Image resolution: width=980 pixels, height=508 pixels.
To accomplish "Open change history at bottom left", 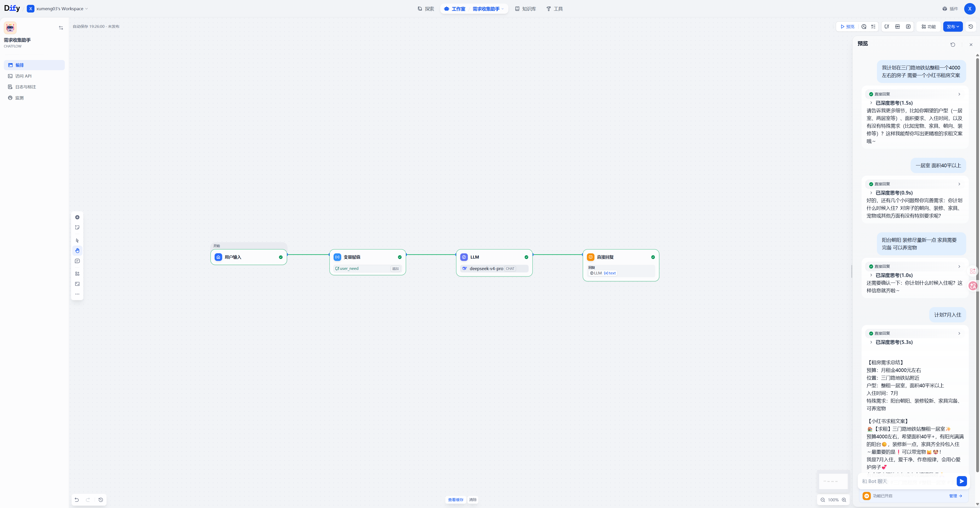I will [x=101, y=500].
